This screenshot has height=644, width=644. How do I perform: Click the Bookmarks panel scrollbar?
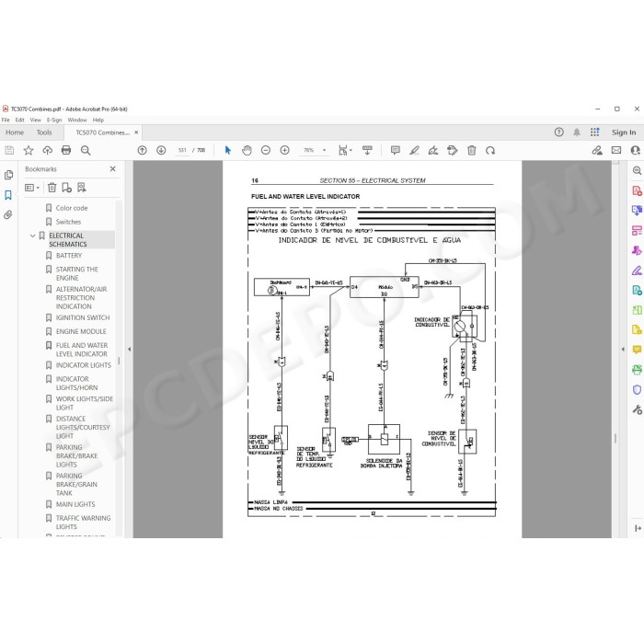119,361
